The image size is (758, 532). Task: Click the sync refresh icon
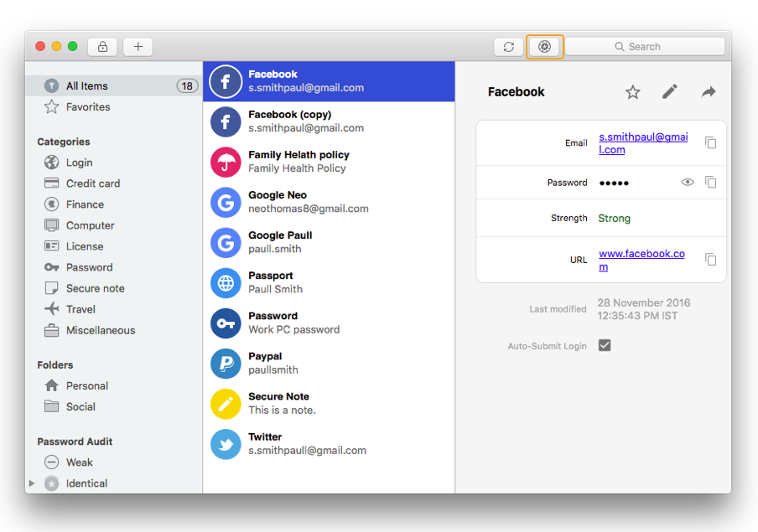[508, 46]
